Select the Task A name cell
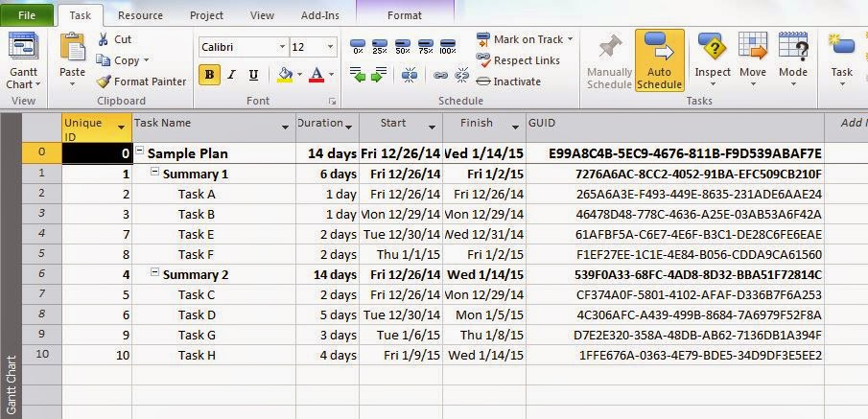 [214, 195]
